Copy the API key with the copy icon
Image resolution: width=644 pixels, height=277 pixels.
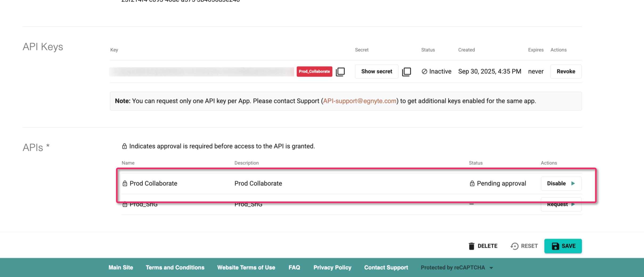(x=340, y=72)
